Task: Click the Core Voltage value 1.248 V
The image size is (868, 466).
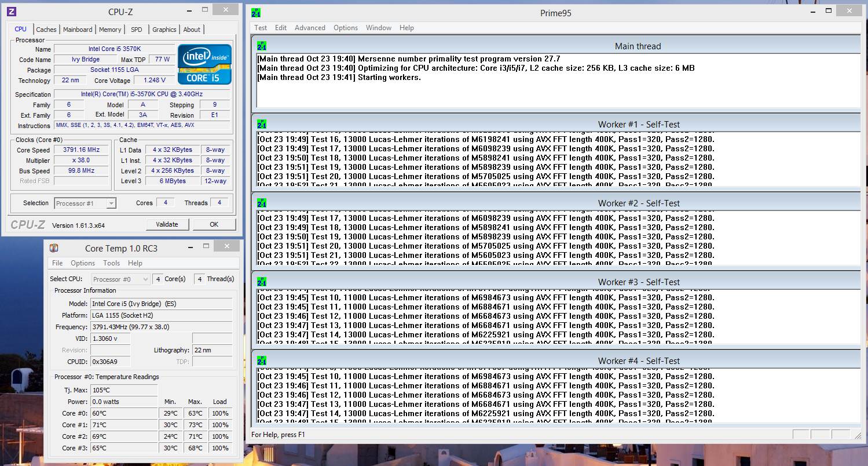Action: point(155,81)
